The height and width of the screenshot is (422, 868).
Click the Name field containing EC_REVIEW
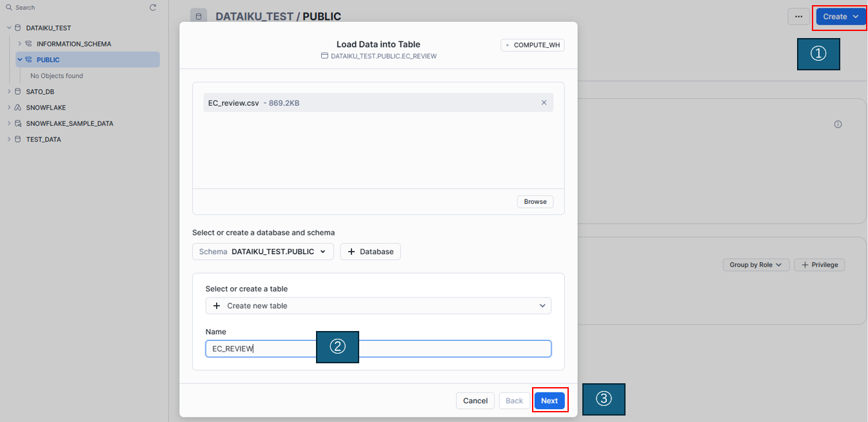(379, 348)
